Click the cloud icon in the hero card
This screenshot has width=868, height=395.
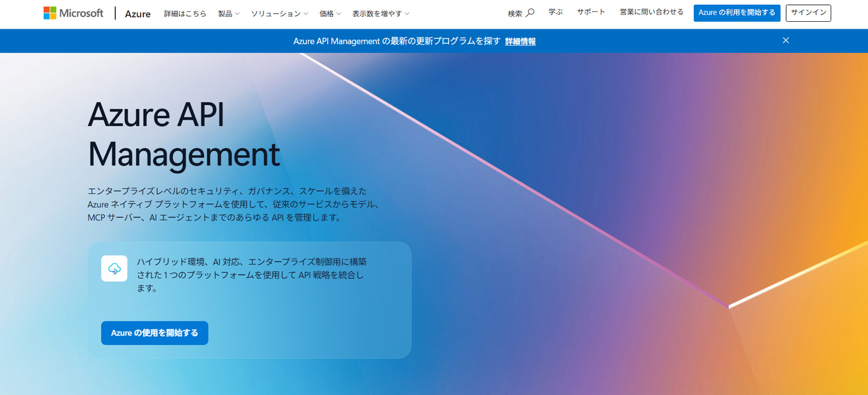pyautogui.click(x=114, y=269)
